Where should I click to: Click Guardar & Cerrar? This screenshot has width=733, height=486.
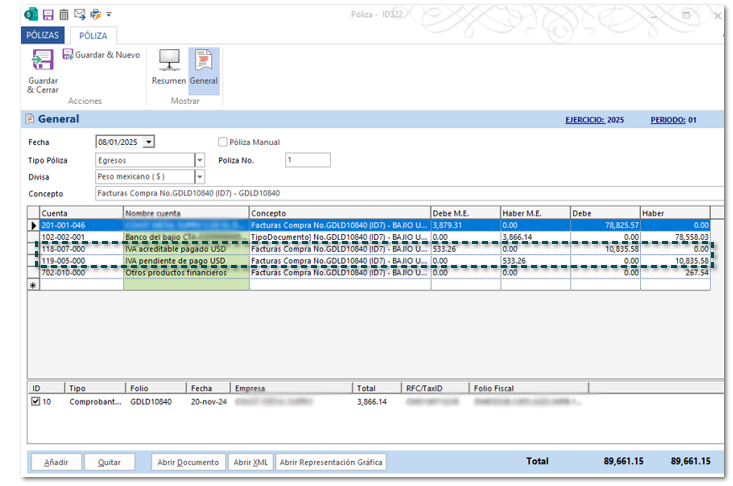coord(42,71)
